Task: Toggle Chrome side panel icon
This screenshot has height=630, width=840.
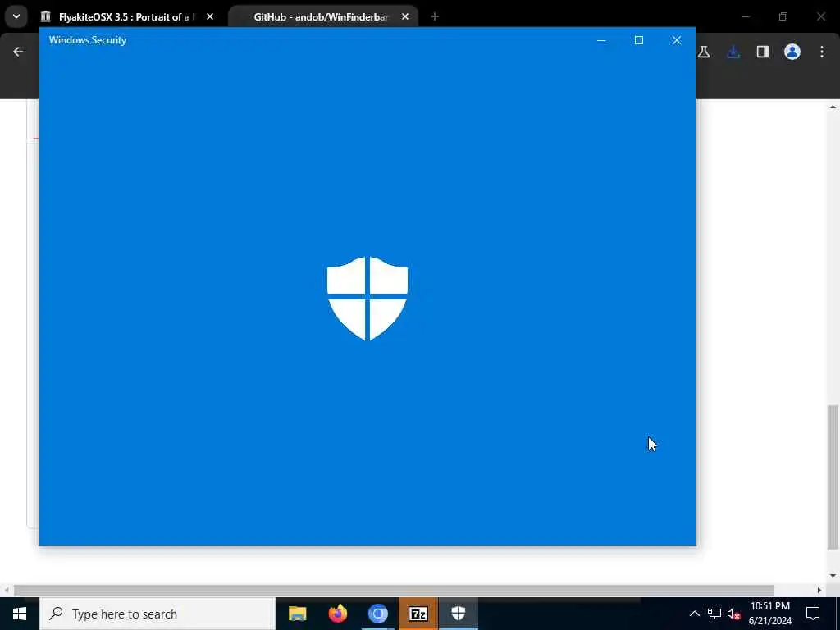Action: click(763, 52)
